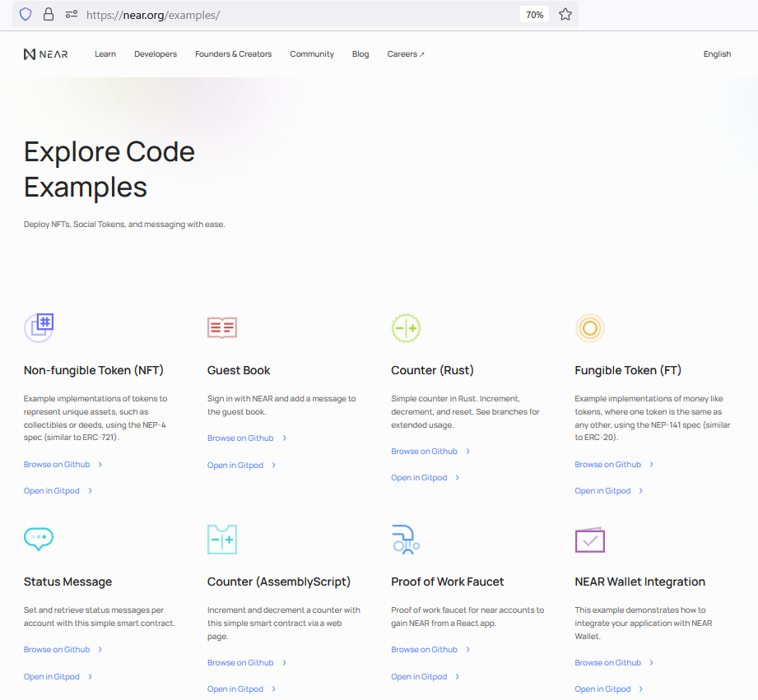Browse the Guest Book on Github
758x700 pixels.
tap(240, 438)
